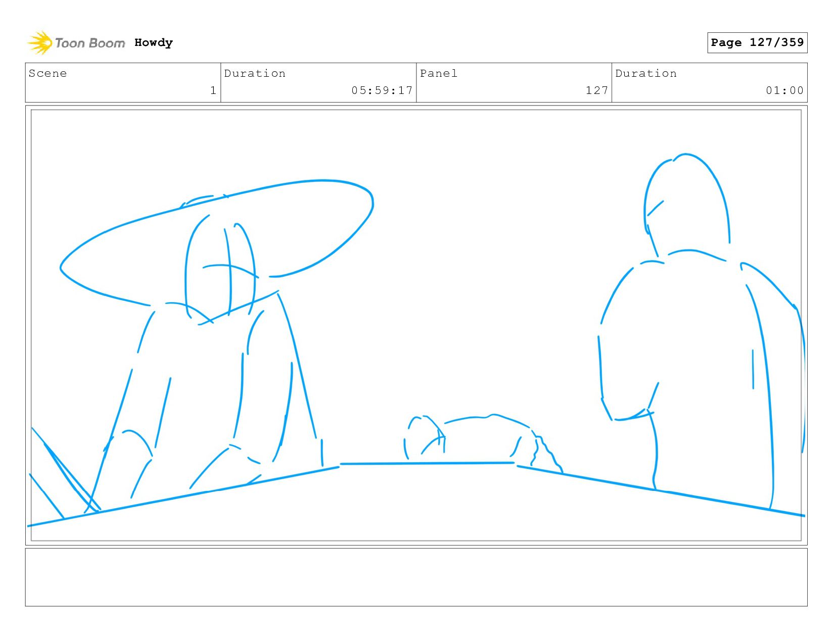Click the 'Panel' header label
The height and width of the screenshot is (644, 834).
[439, 73]
